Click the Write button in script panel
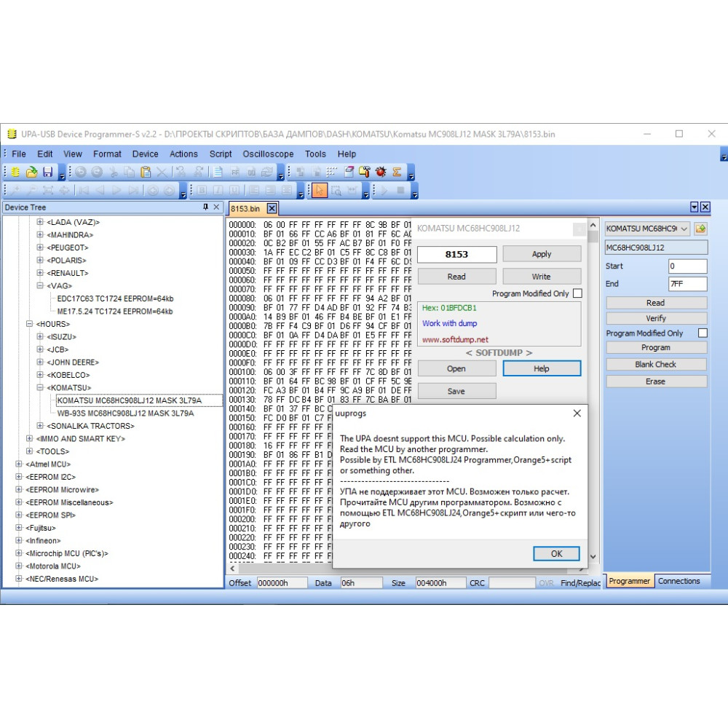Image resolution: width=728 pixels, height=728 pixels. 542,276
